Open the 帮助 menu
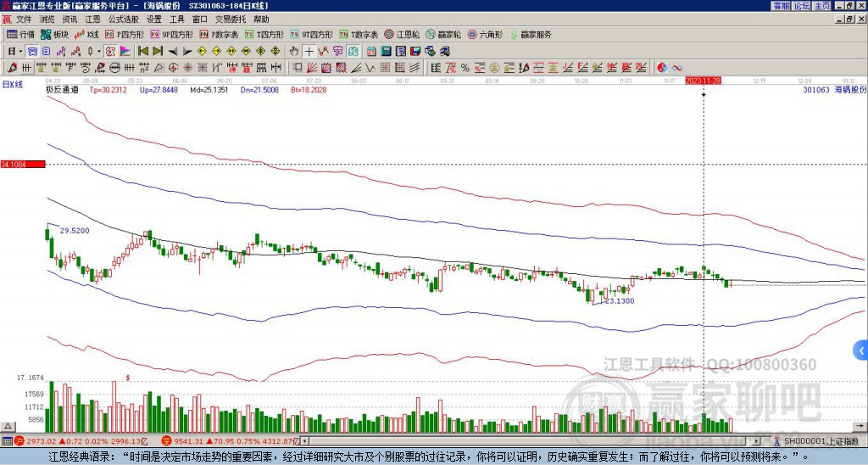Viewport: 868px width, 465px height. [261, 20]
